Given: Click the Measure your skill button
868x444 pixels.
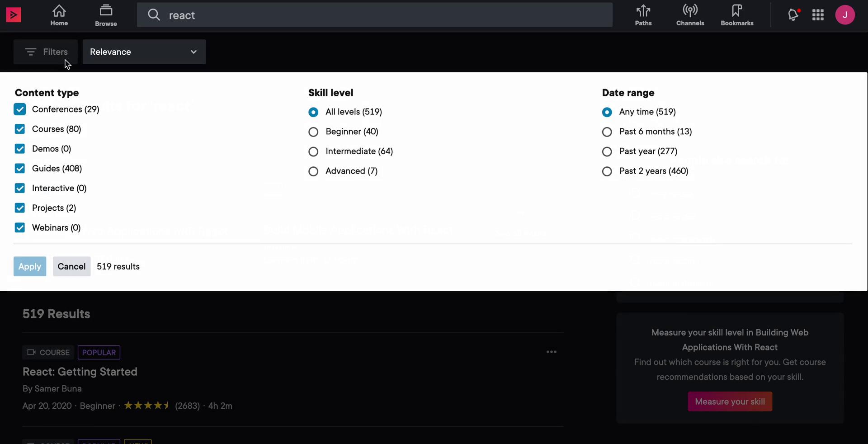Looking at the screenshot, I should click(x=730, y=401).
